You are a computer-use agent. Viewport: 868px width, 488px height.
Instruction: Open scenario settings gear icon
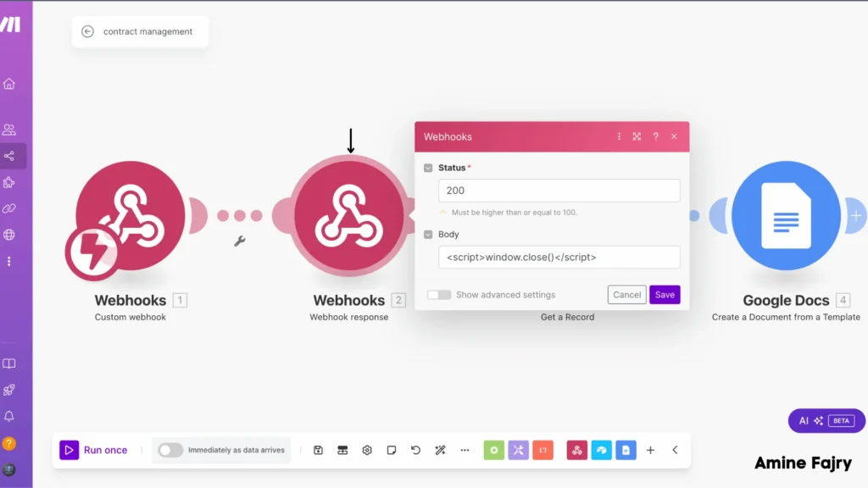367,450
